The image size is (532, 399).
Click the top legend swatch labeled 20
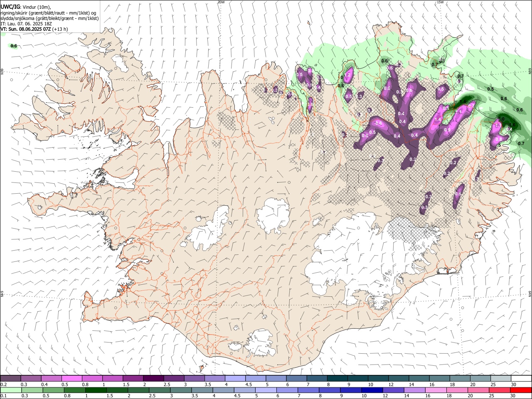point(480,378)
